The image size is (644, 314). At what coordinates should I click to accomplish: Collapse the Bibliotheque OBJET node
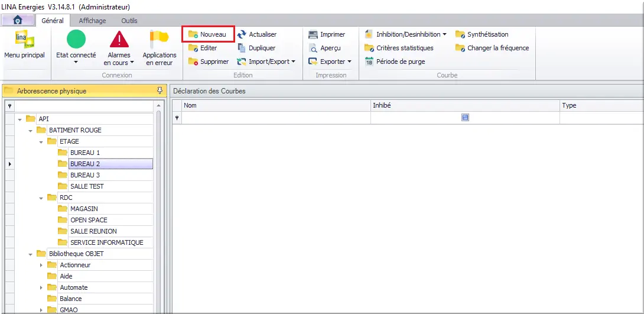point(30,254)
